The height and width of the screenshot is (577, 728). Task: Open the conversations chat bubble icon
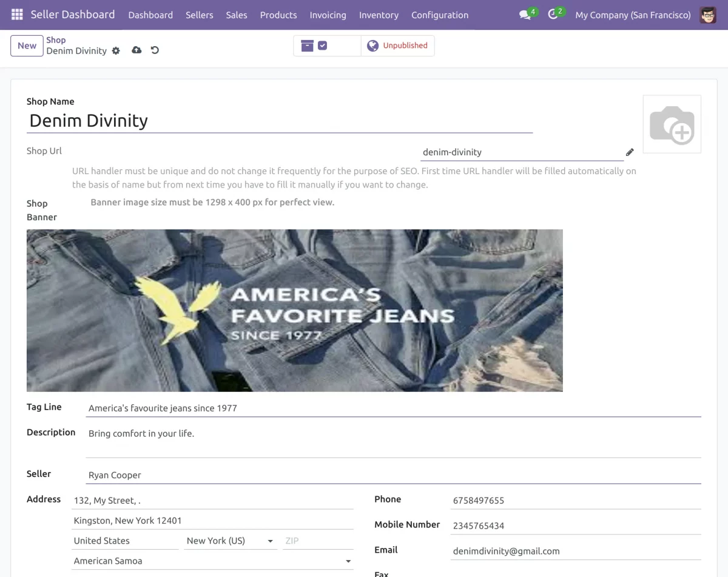525,15
